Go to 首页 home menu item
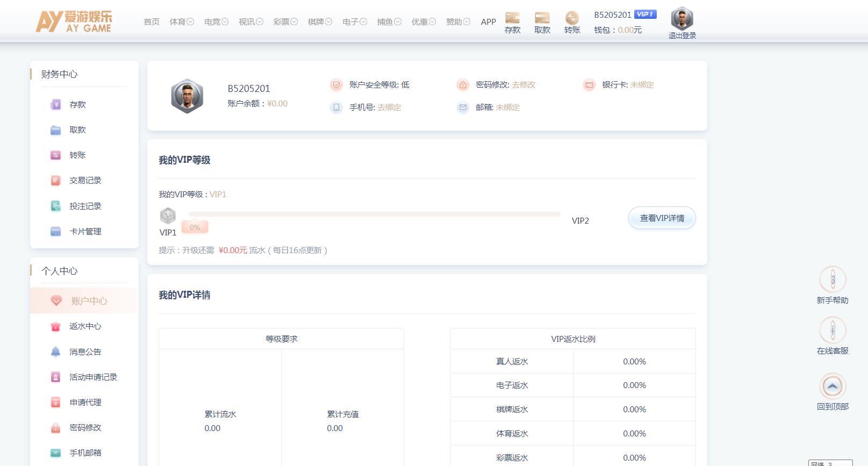This screenshot has height=466, width=868. (152, 22)
